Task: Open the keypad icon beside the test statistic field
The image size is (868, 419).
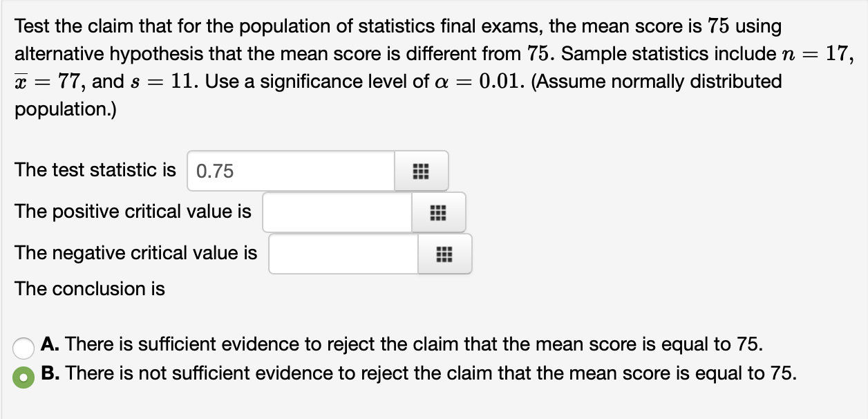Action: pos(421,170)
